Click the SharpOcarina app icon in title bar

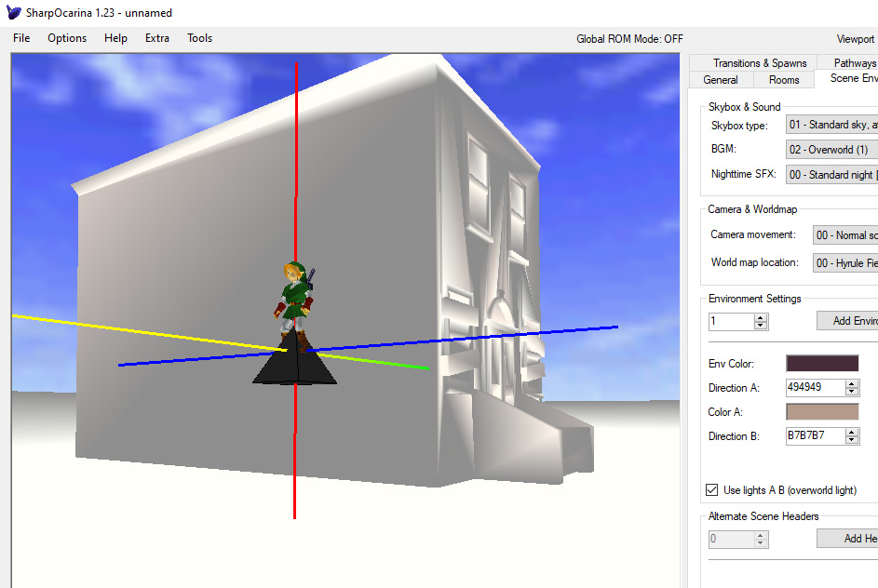[13, 12]
